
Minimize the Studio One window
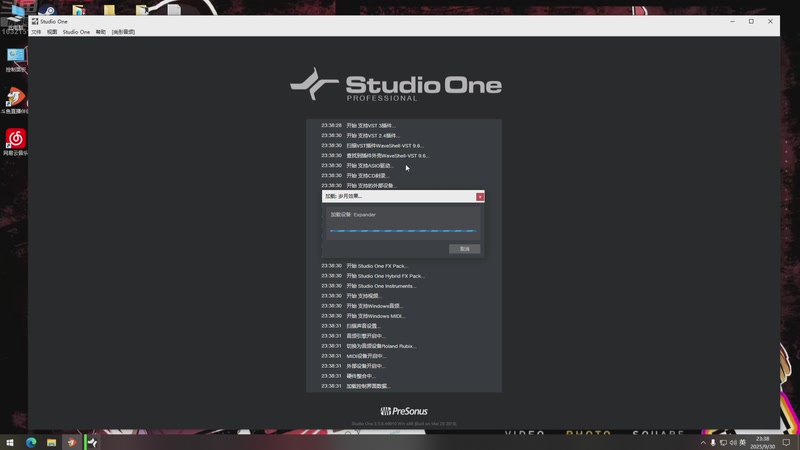pyautogui.click(x=732, y=21)
